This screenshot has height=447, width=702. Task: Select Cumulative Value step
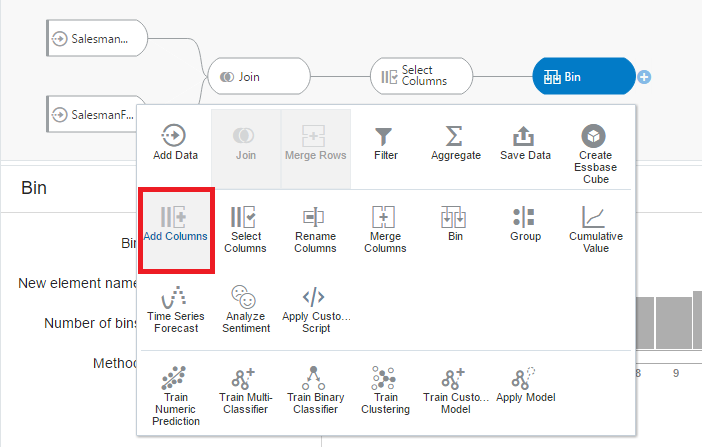(595, 230)
